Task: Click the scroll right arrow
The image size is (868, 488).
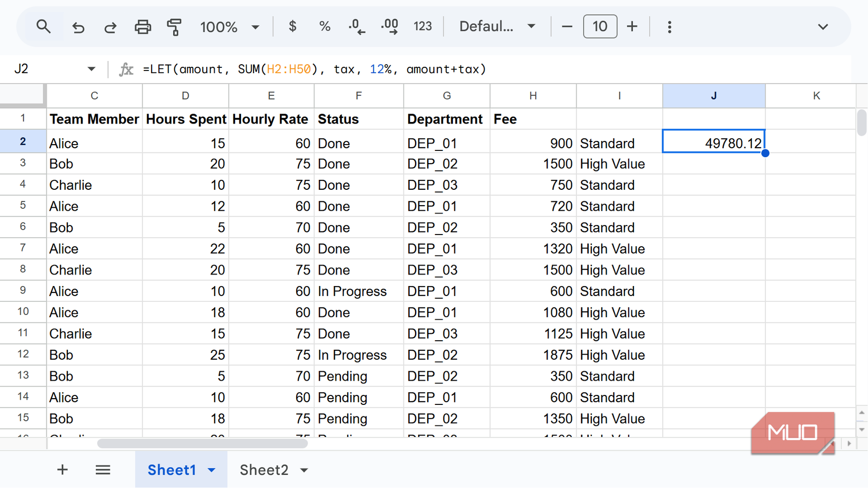Action: [x=849, y=444]
